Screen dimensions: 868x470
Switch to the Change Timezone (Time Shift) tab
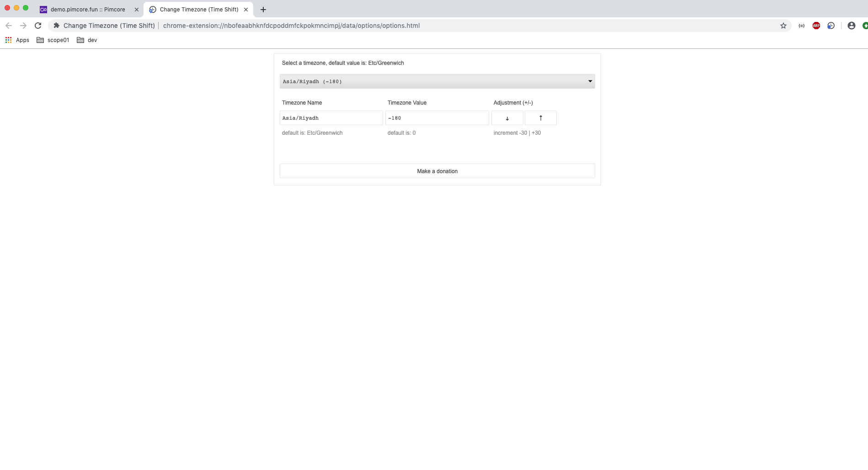(x=199, y=10)
